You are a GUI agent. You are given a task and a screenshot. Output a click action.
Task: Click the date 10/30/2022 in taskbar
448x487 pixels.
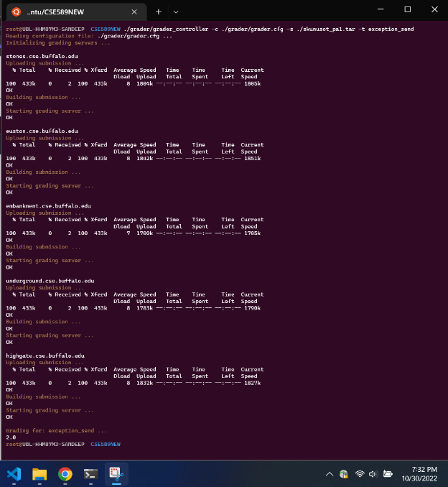click(420, 478)
